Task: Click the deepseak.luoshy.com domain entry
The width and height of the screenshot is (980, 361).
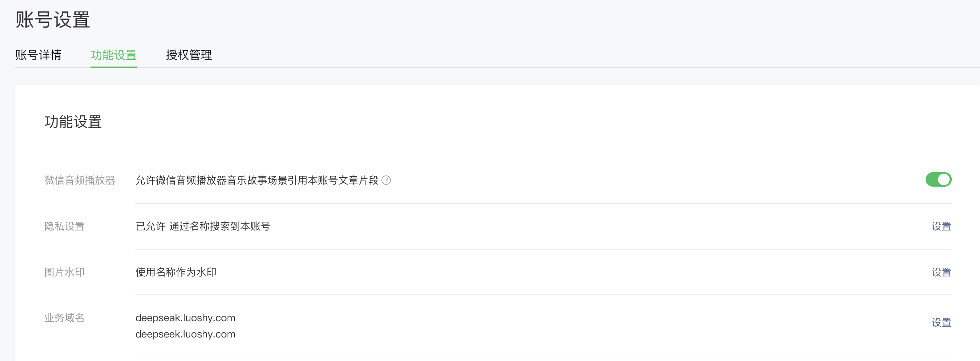Action: point(185,318)
